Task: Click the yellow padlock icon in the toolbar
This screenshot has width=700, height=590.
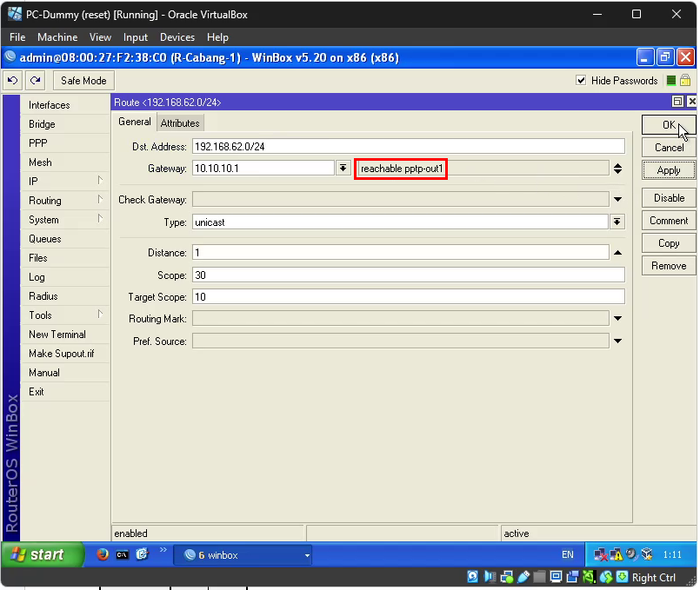Action: pos(685,80)
